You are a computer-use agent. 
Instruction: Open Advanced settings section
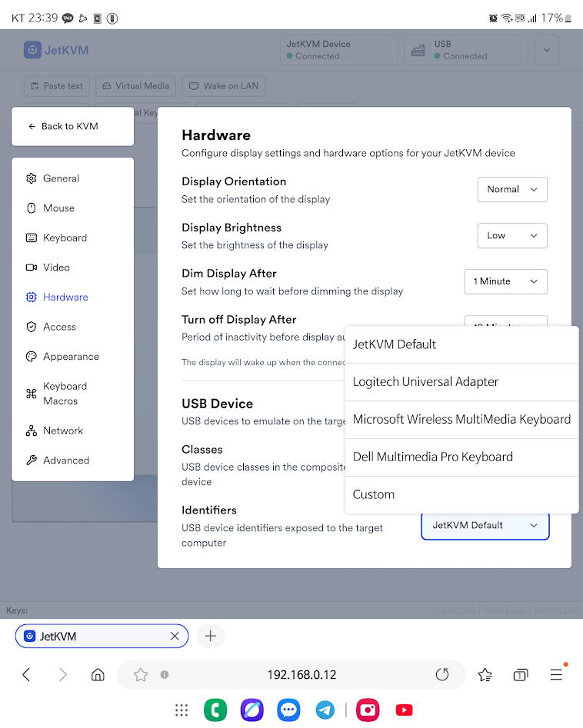pyautogui.click(x=73, y=460)
